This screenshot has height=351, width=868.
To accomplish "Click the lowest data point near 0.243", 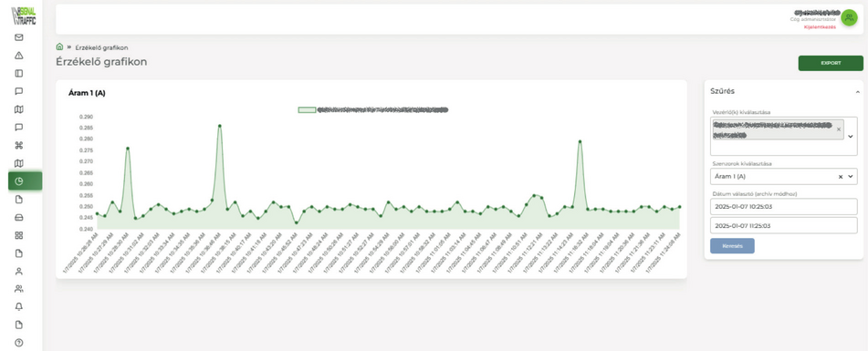I will (x=296, y=222).
